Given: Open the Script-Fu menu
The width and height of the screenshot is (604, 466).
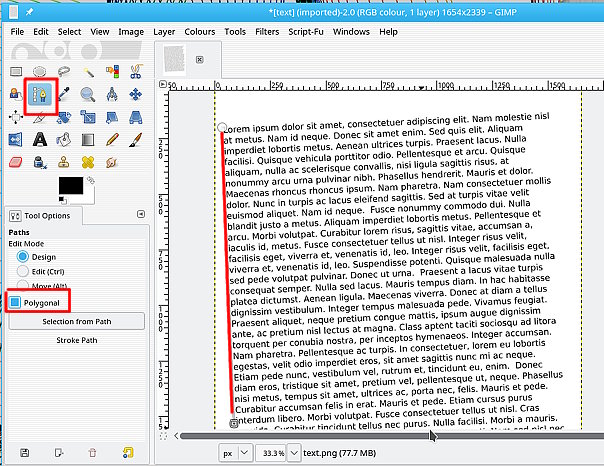Looking at the screenshot, I should pos(306,32).
